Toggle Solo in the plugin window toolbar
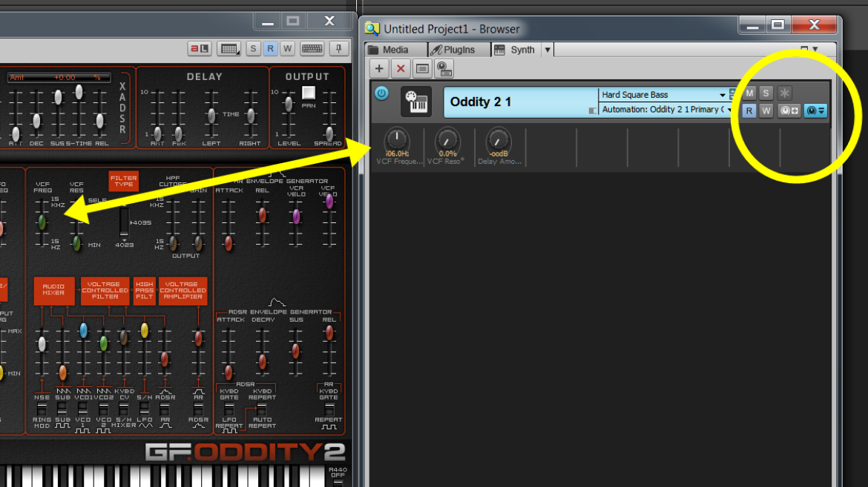 click(253, 49)
